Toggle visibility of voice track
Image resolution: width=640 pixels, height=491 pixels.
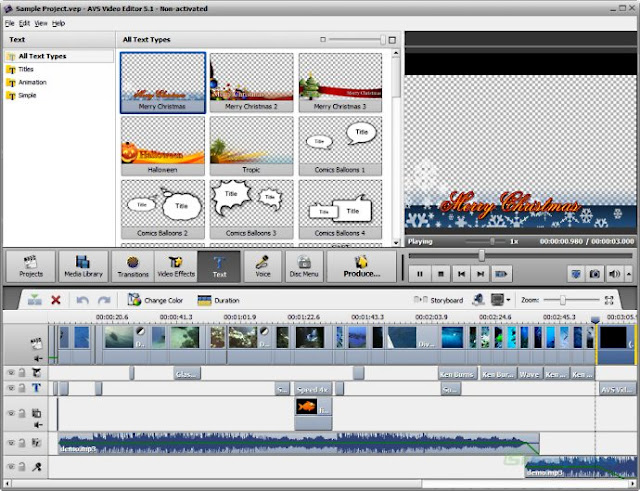[11, 466]
